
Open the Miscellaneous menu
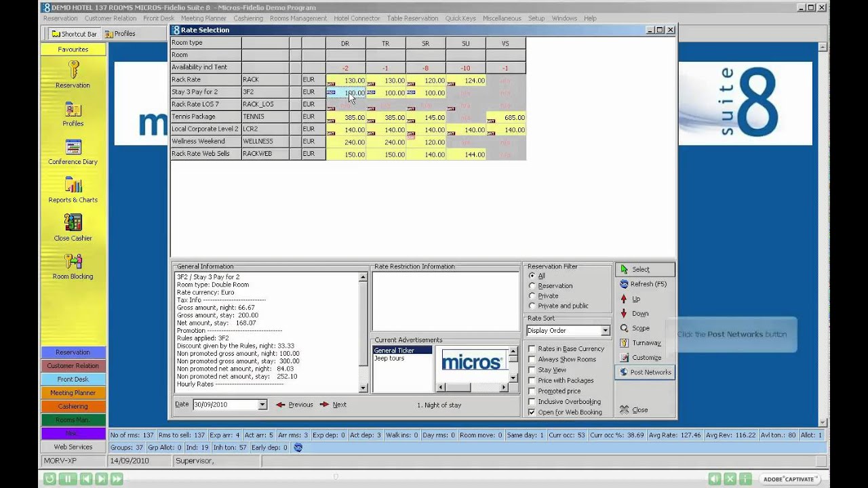pyautogui.click(x=502, y=18)
